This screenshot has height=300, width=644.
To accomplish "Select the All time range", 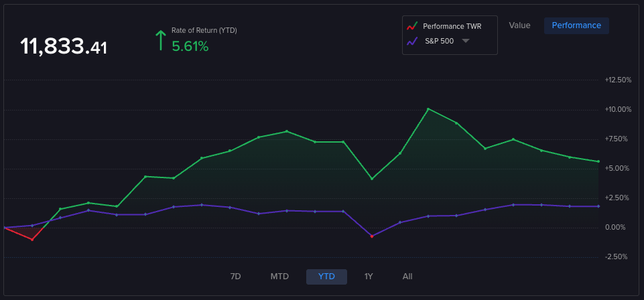I will (407, 277).
